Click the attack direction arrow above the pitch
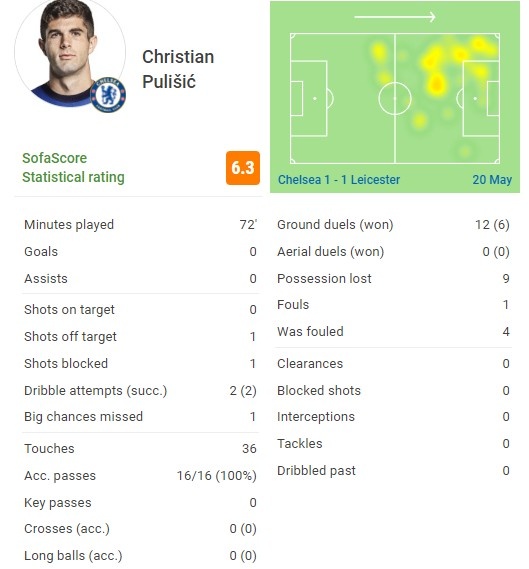The image size is (529, 569). pos(395,17)
